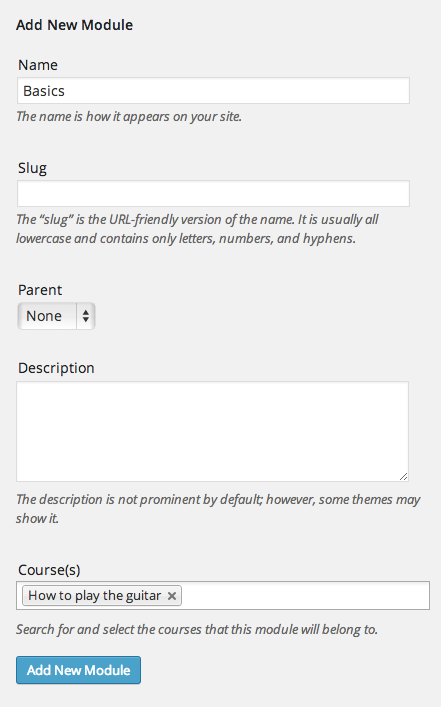Click the Course(s) search box empty area
The width and height of the screenshot is (441, 707).
click(x=305, y=596)
